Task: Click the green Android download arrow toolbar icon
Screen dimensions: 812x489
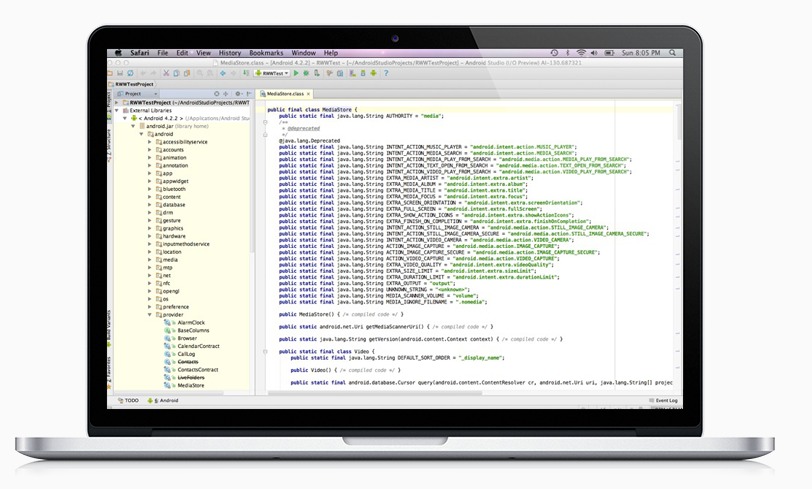Action: (x=373, y=74)
